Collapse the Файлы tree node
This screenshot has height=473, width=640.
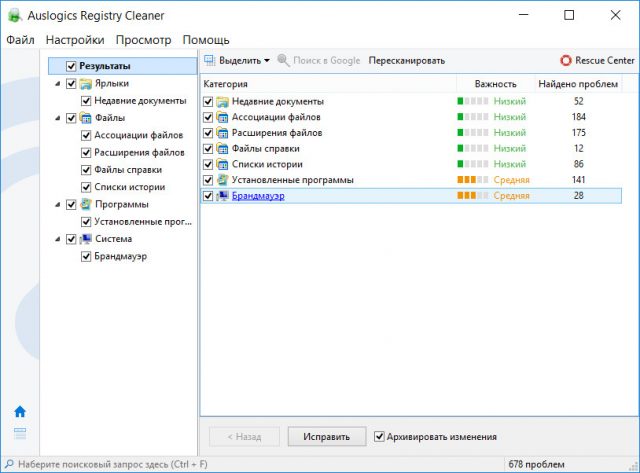click(x=57, y=118)
